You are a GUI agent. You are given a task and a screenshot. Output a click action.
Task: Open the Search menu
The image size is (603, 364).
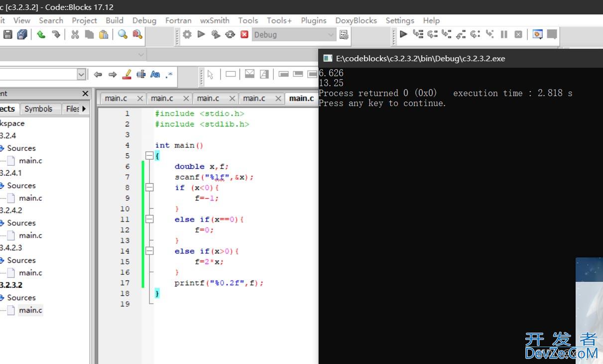pyautogui.click(x=51, y=20)
